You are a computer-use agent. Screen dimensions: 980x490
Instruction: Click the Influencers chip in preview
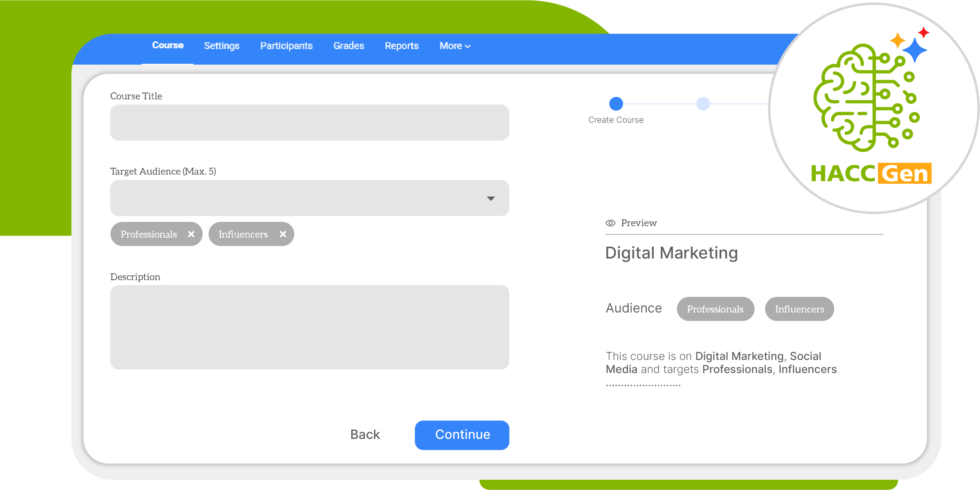pos(799,309)
